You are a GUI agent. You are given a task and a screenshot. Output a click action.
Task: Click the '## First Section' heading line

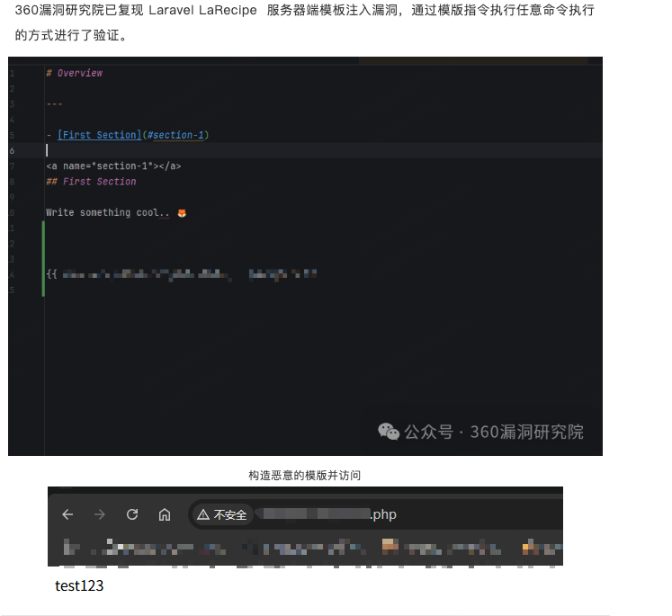91,182
